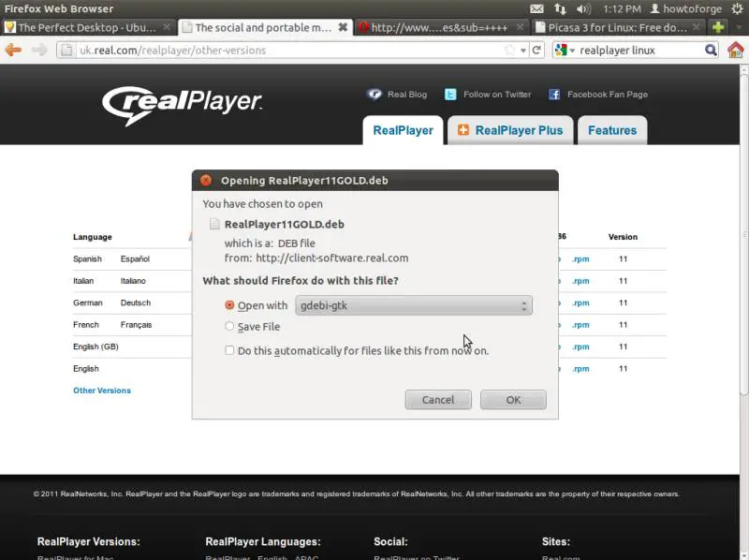Click the Facebook icon

(x=554, y=95)
